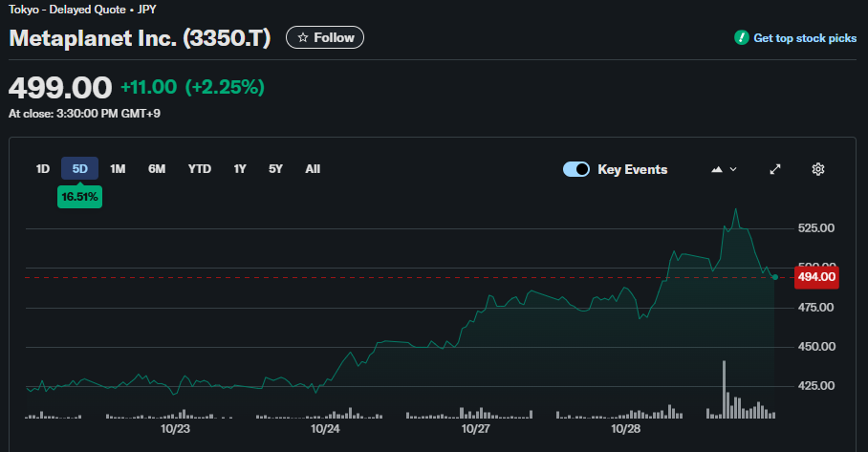Switch chart to 6M range
This screenshot has width=868, height=452.
(157, 169)
